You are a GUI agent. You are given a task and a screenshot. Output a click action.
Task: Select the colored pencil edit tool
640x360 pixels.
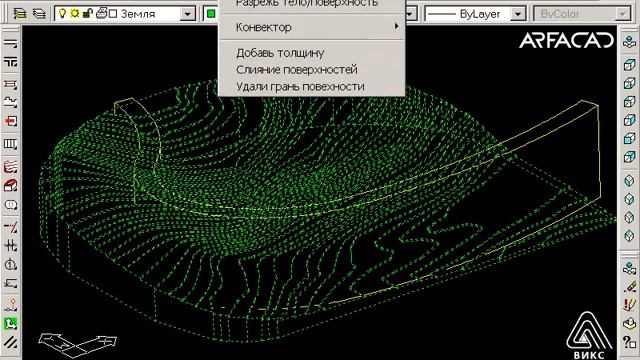629,287
